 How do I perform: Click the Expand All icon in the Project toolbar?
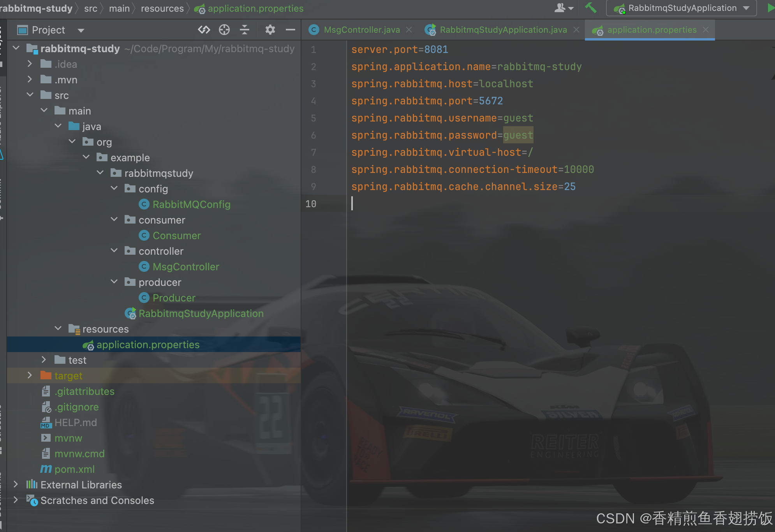[204, 30]
